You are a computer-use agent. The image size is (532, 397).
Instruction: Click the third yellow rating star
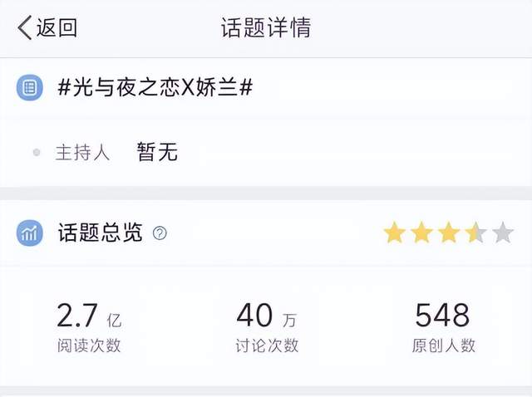449,233
